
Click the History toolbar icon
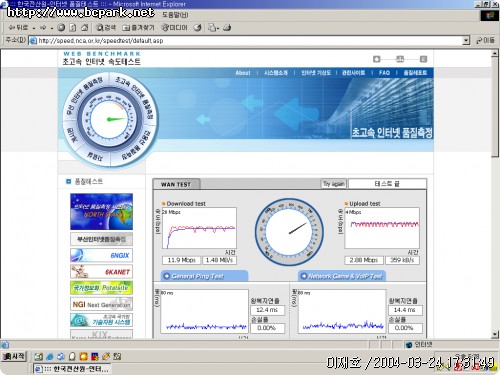198,28
